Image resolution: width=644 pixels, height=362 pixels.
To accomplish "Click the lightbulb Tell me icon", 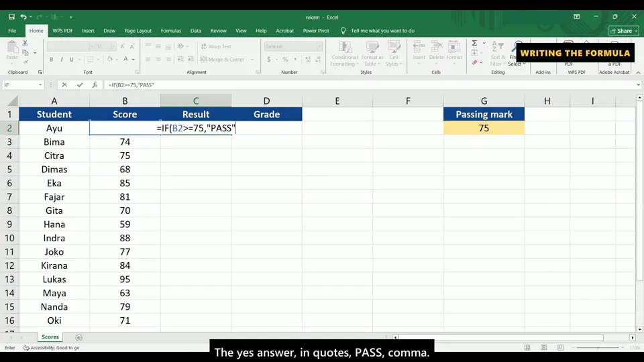I will click(343, 31).
